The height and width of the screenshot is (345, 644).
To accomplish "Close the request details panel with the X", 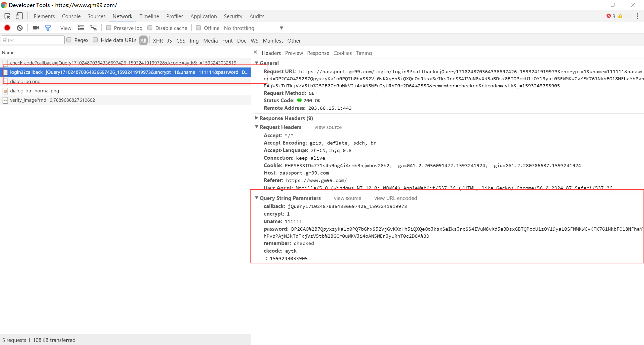I will [x=255, y=52].
